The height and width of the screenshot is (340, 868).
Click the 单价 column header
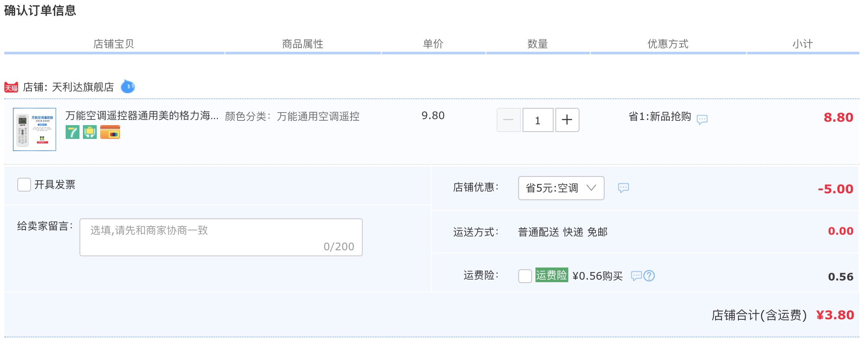point(433,44)
